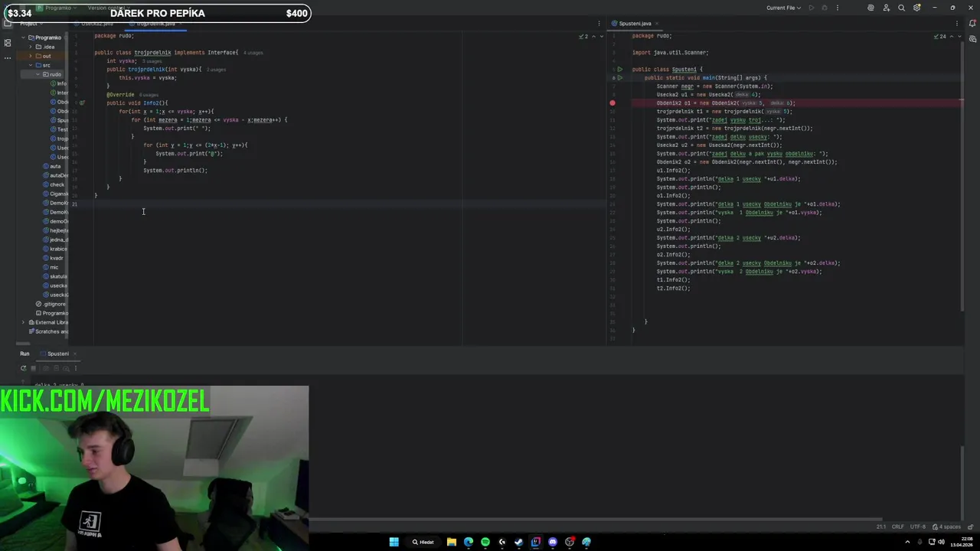The width and height of the screenshot is (980, 551).
Task: Click the Run button in top toolbar
Action: pyautogui.click(x=811, y=8)
